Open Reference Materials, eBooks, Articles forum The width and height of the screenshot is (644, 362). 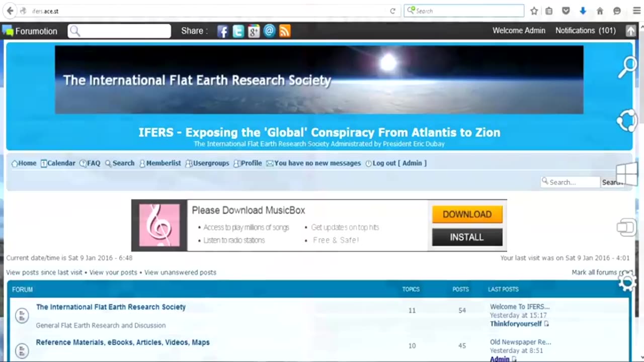click(123, 342)
